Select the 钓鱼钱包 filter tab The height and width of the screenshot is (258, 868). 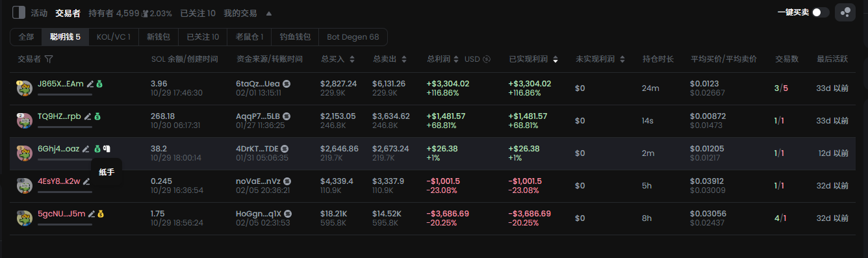(x=295, y=37)
